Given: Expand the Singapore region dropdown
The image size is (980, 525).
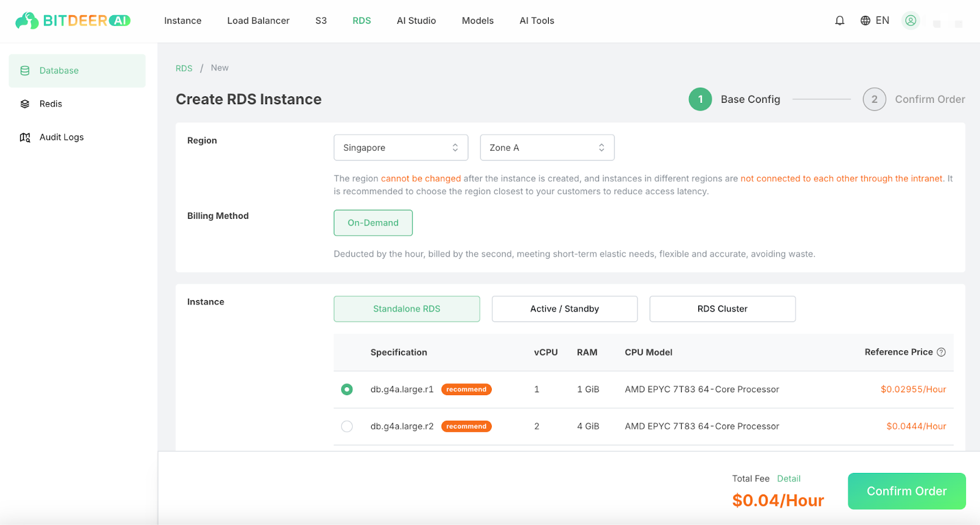Looking at the screenshot, I should 401,148.
